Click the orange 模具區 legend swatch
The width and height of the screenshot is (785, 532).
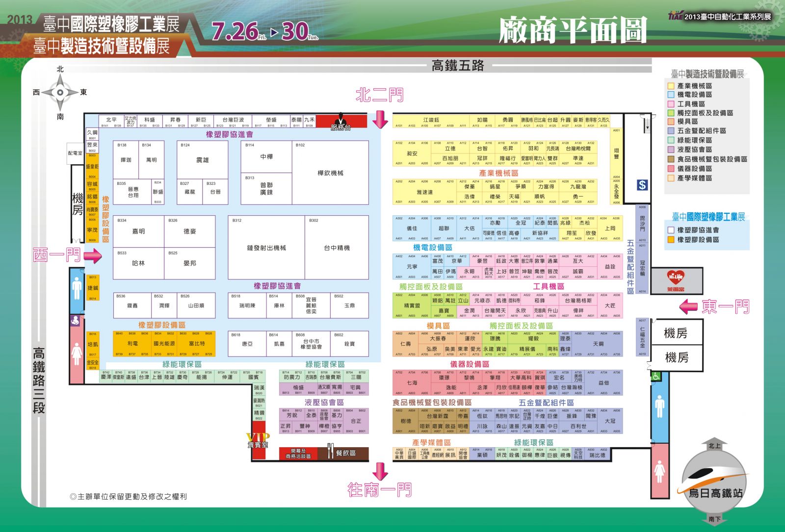(671, 122)
